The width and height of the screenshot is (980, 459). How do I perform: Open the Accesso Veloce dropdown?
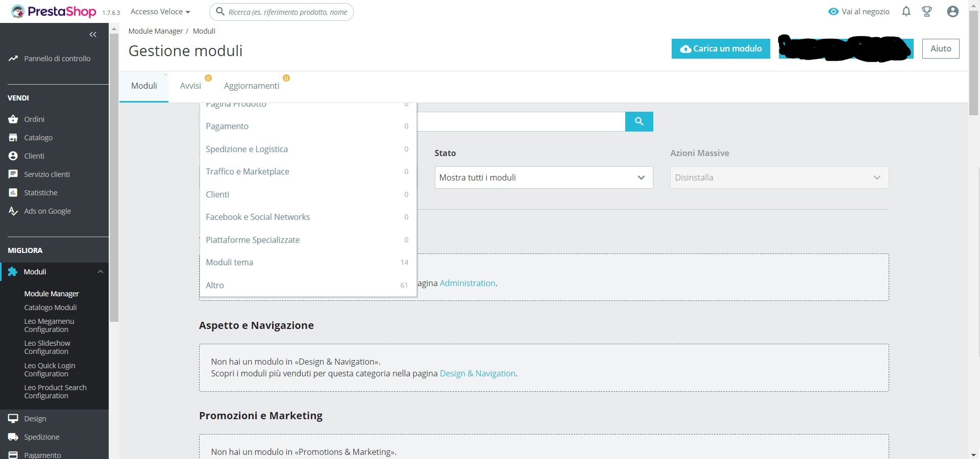pyautogui.click(x=160, y=12)
